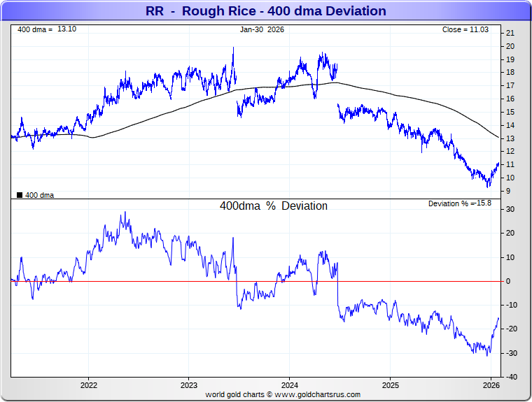Image resolution: width=532 pixels, height=402 pixels.
Task: Click the price axis value 9
Action: point(508,191)
